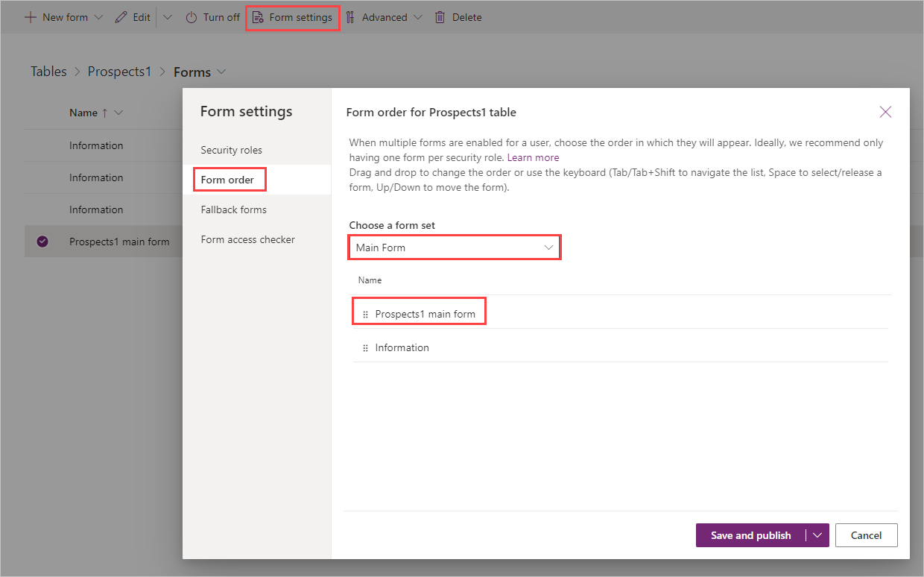Open the Choose a form set dropdown
Screen dimensions: 924x577
pos(455,247)
